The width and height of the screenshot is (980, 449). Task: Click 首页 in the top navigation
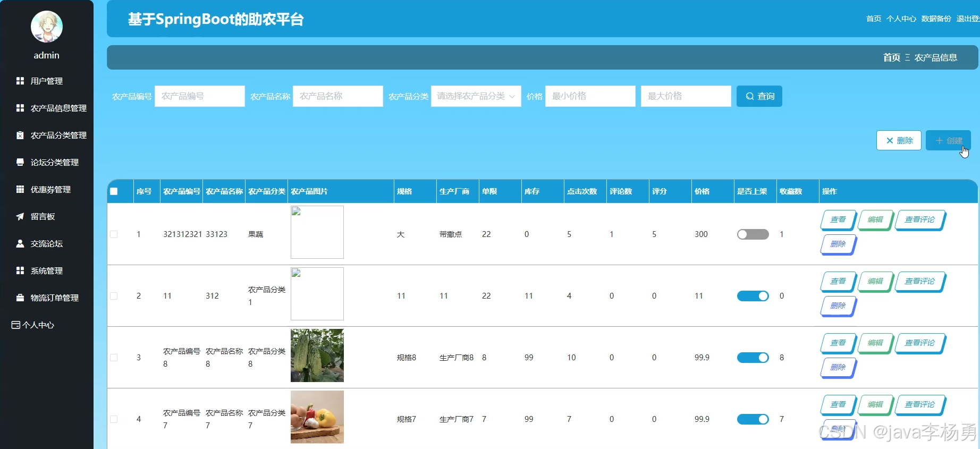point(874,19)
